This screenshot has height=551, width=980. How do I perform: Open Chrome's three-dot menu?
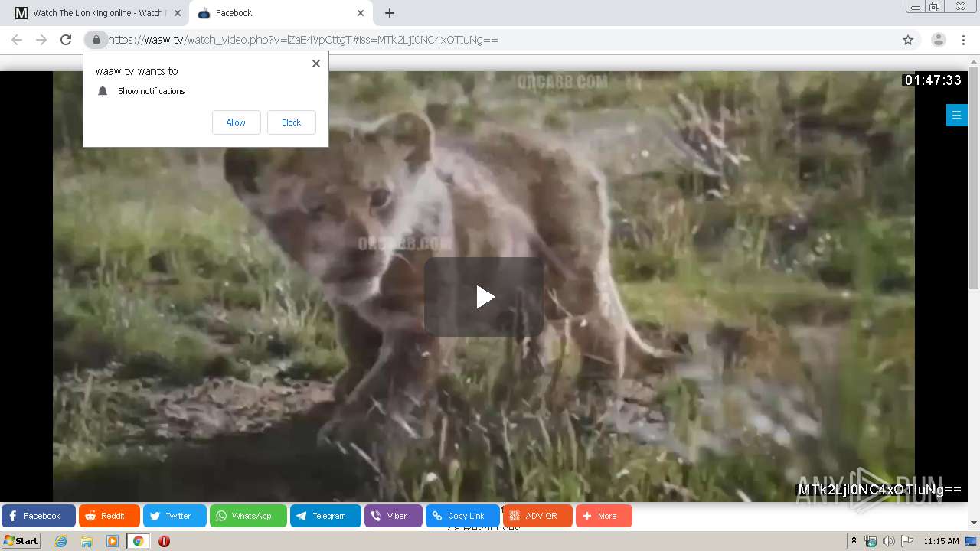tap(963, 40)
